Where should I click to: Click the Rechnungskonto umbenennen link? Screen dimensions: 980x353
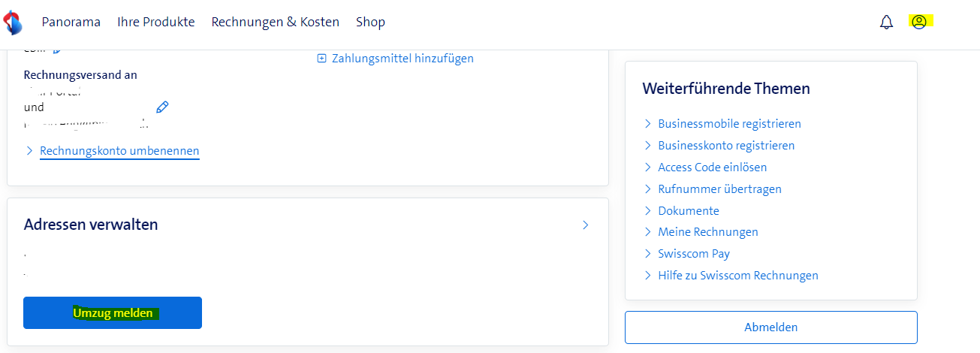point(119,151)
